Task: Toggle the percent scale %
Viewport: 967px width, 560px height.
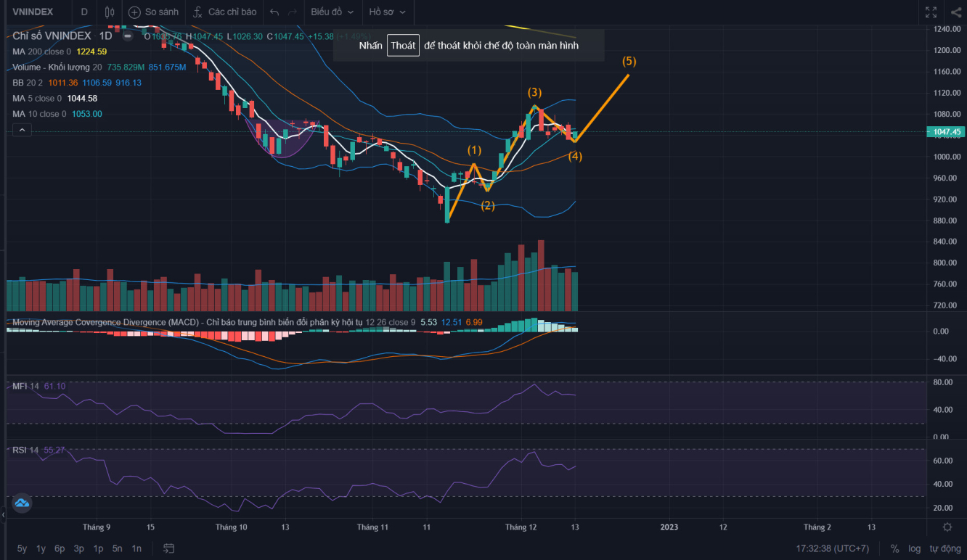Action: click(x=895, y=548)
